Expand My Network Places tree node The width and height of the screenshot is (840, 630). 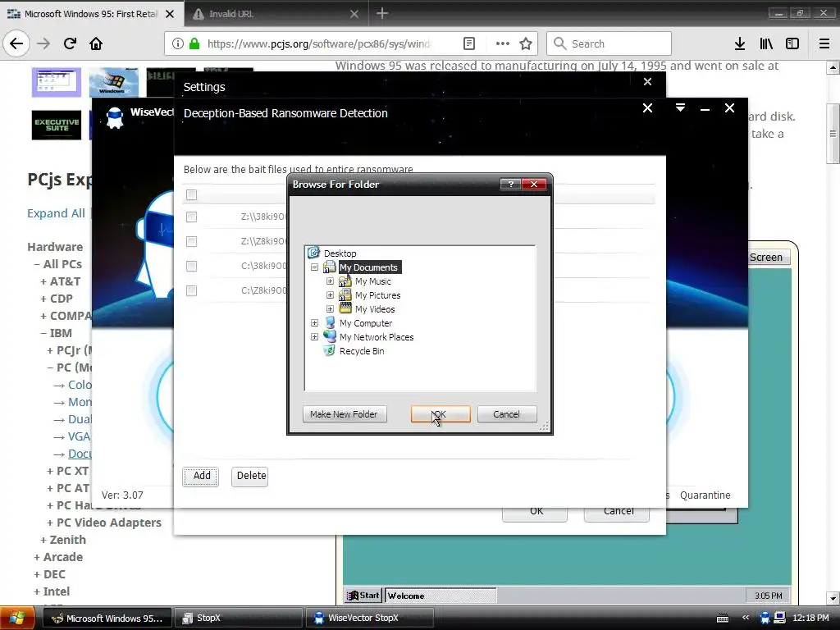[x=314, y=336]
